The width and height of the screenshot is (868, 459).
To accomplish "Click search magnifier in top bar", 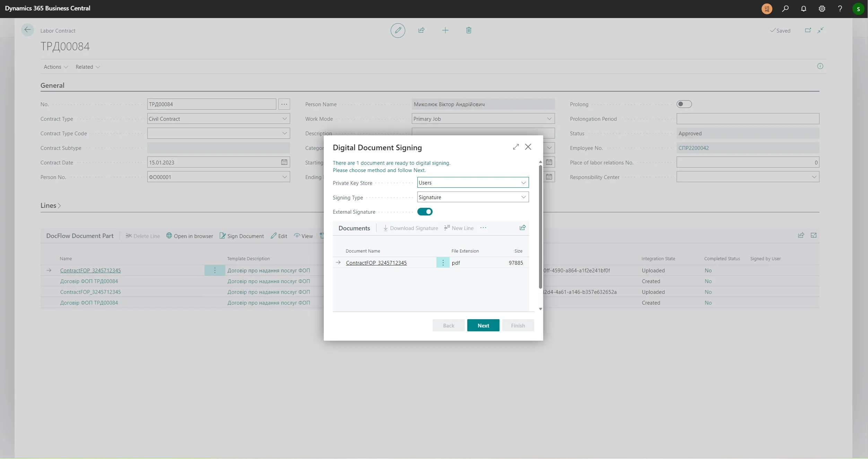I will pyautogui.click(x=785, y=9).
